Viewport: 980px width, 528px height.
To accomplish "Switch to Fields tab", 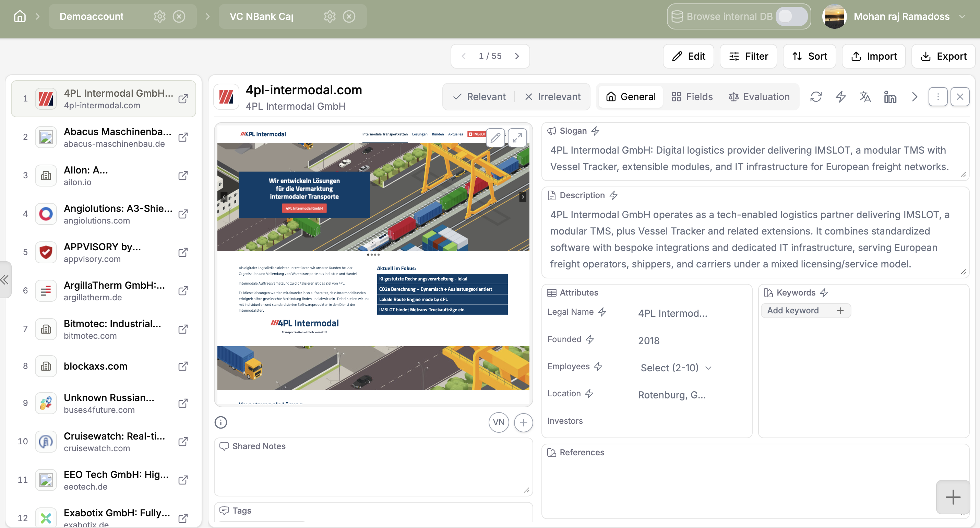I will pos(692,97).
